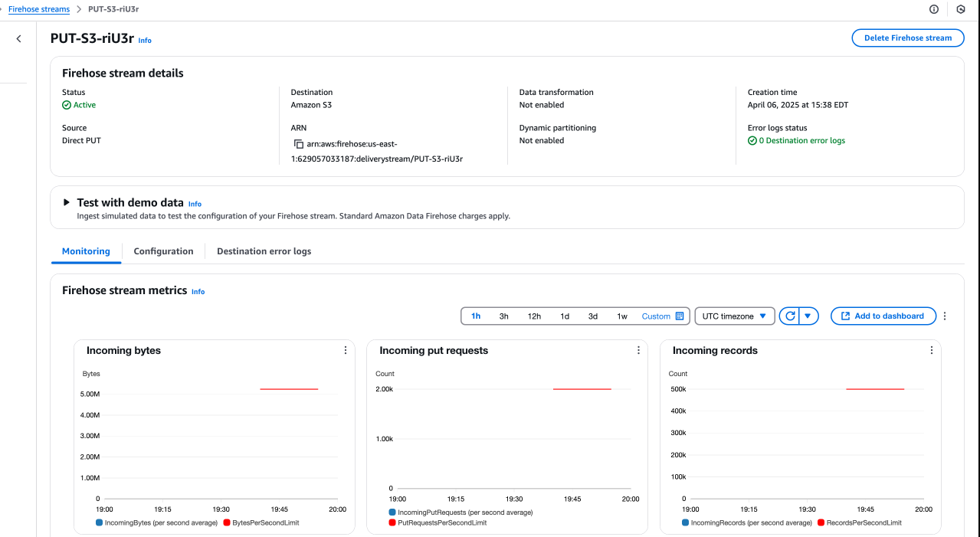Select the ARN text ending deliverystream/PUT-S3-riU3r

coord(377,152)
